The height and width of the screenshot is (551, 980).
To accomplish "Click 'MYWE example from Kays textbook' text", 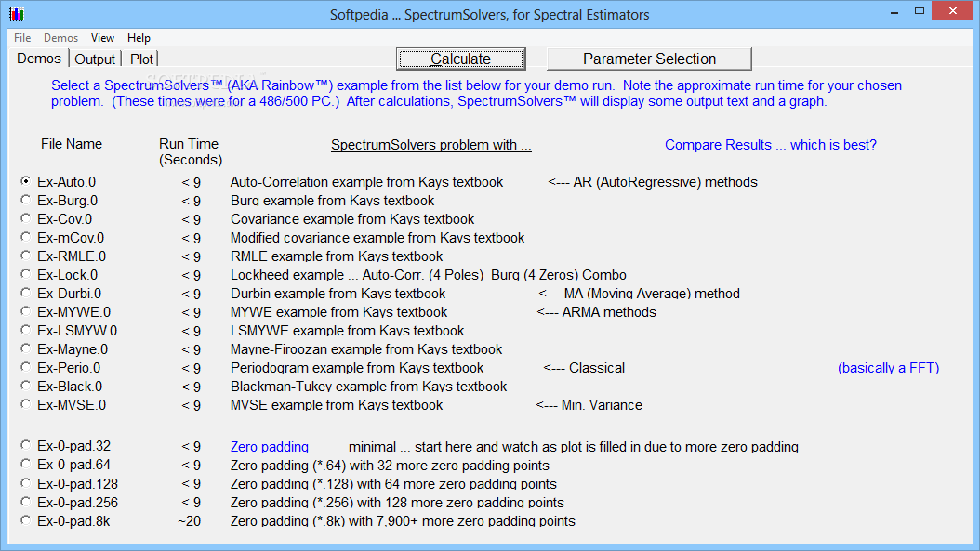I will click(x=338, y=311).
